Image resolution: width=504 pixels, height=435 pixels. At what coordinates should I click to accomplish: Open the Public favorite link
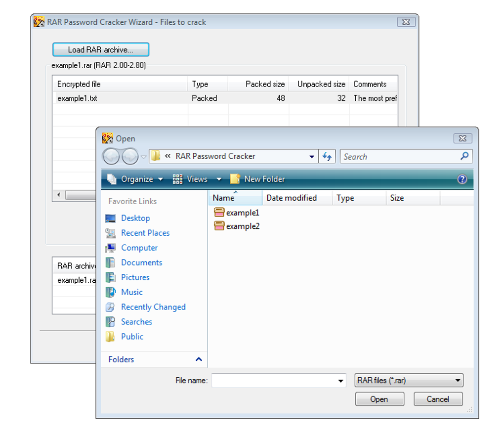(x=132, y=336)
